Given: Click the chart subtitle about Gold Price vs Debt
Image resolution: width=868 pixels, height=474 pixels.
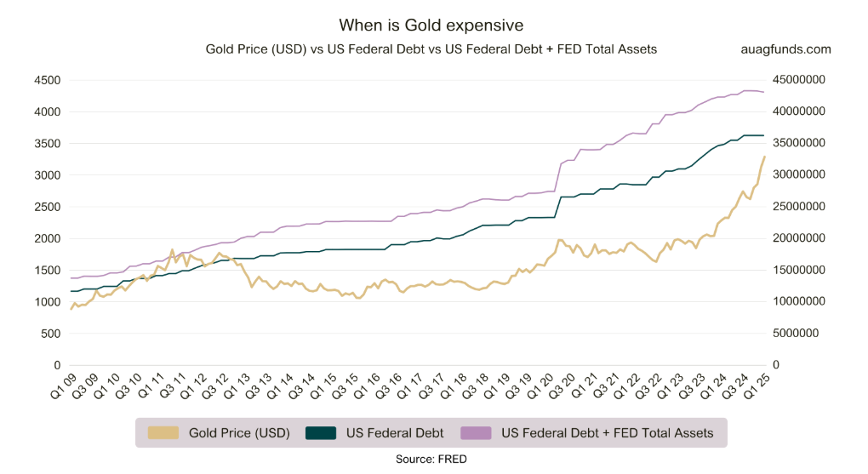Looking at the screenshot, I should coord(431,49).
